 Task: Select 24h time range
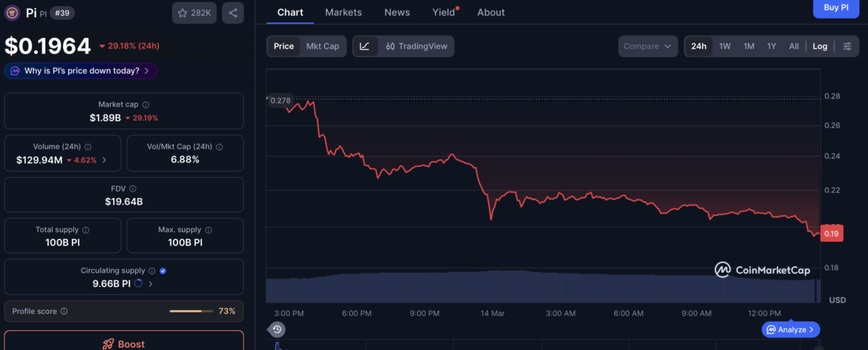tap(699, 46)
